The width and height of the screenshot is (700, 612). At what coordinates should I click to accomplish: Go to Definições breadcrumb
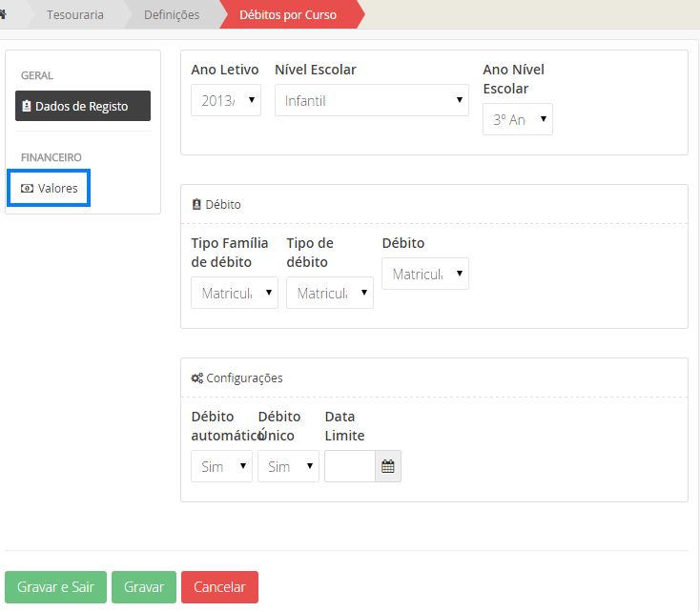click(172, 14)
